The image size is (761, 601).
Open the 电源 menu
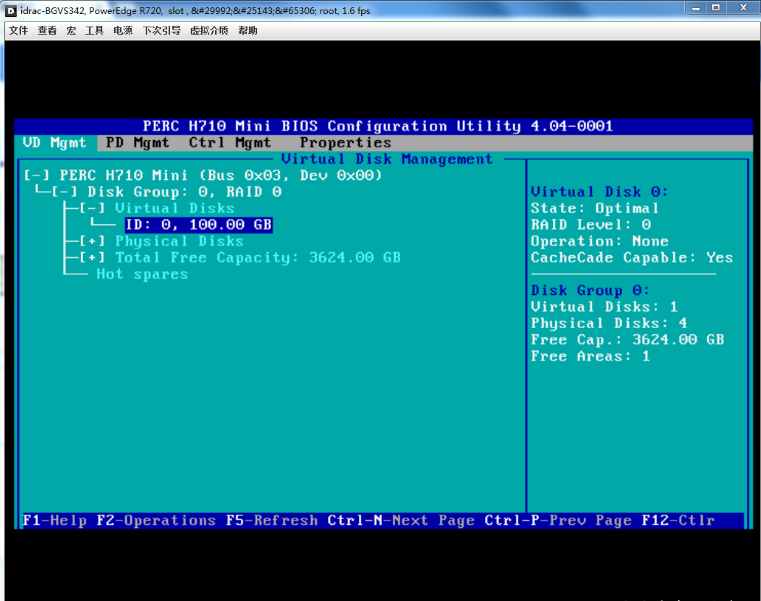tap(123, 31)
